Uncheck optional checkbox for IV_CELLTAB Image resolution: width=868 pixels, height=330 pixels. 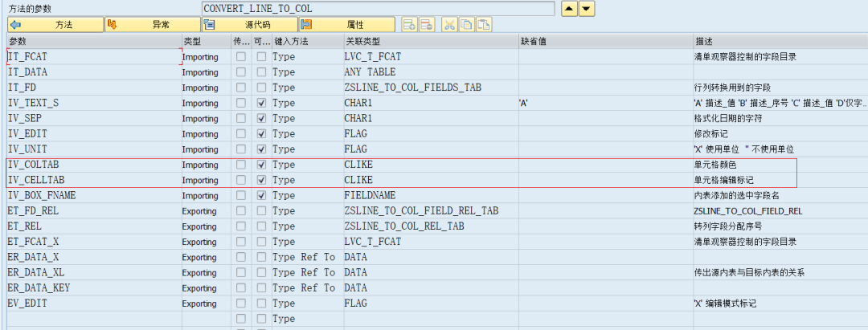click(262, 180)
